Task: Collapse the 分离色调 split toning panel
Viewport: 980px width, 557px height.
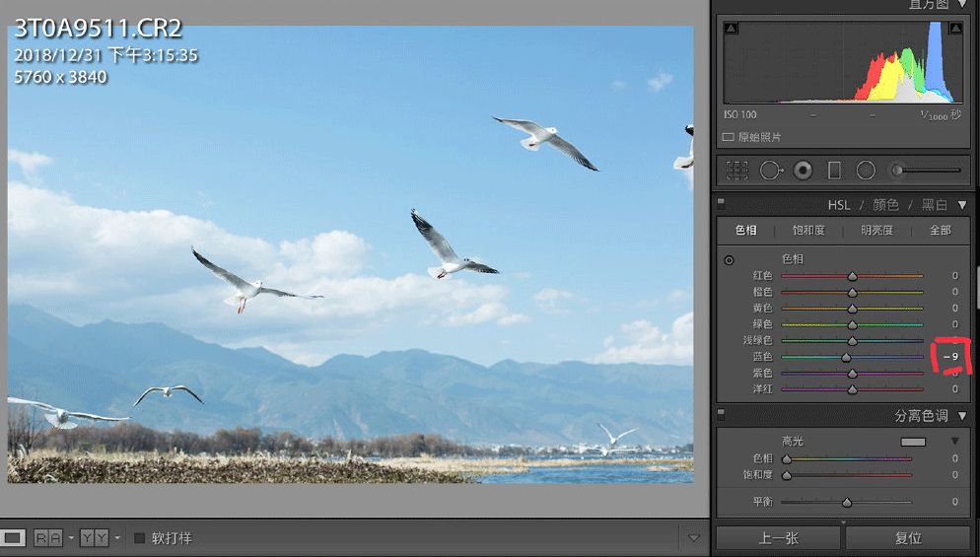Action: (x=962, y=416)
